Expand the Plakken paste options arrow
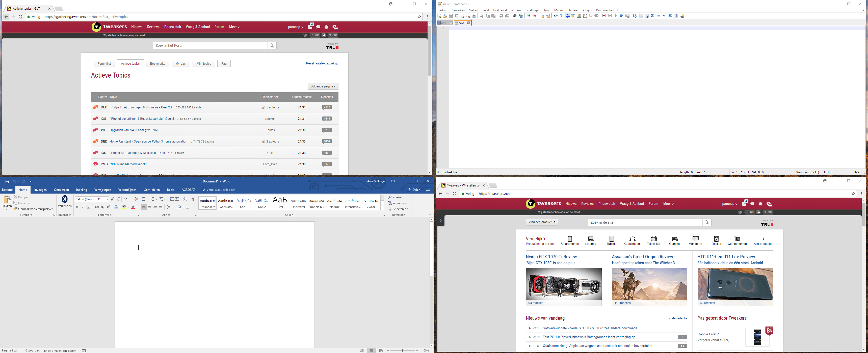 click(7, 209)
